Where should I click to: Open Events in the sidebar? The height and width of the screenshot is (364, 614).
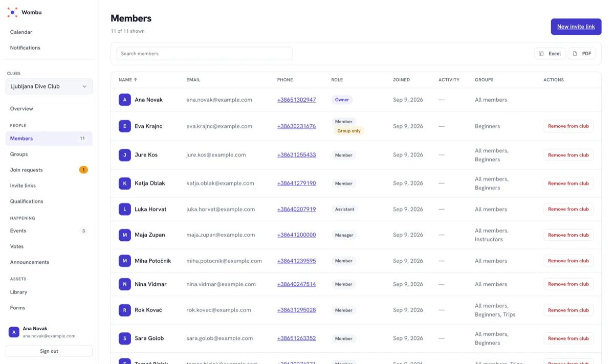click(49, 231)
